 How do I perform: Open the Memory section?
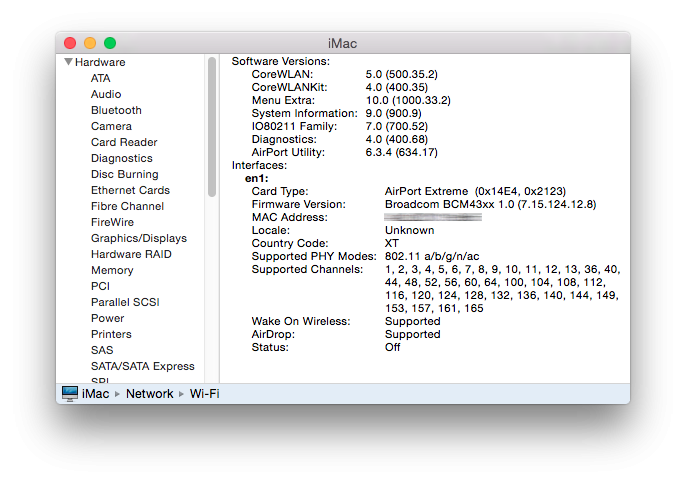tap(112, 270)
